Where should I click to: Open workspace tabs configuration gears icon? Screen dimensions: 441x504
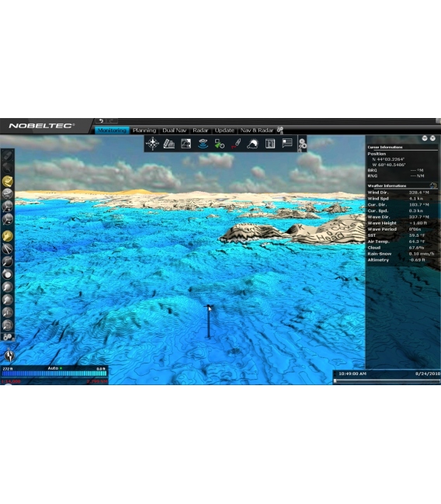coord(280,130)
